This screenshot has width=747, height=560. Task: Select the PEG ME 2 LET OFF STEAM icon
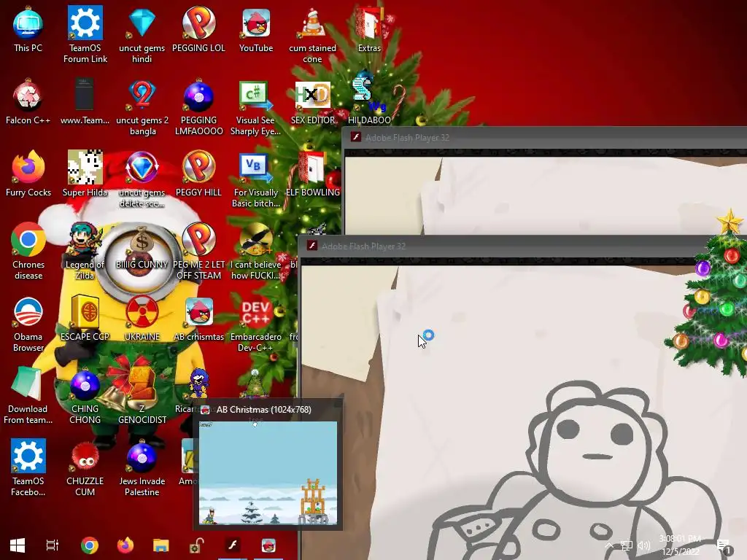point(198,252)
